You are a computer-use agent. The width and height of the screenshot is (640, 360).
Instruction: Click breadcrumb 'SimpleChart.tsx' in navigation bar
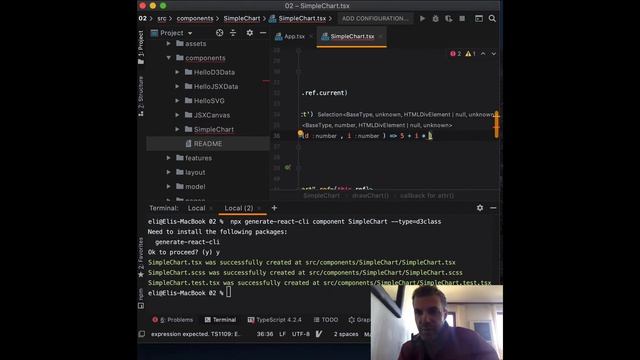tap(298, 18)
